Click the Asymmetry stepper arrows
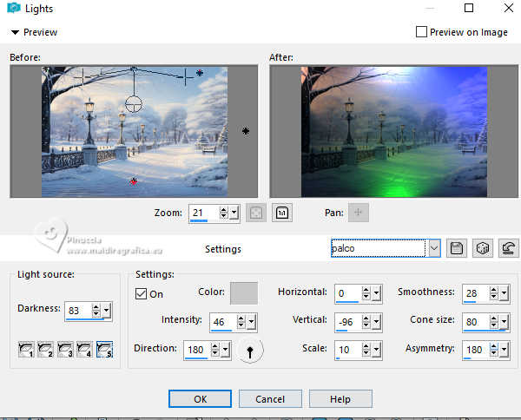This screenshot has height=420, width=521. coord(494,350)
